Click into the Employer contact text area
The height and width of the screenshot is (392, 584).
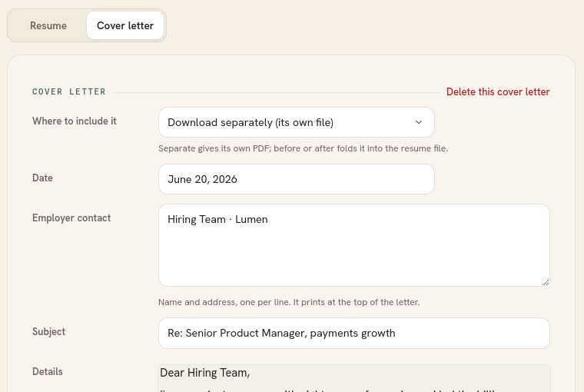point(354,245)
